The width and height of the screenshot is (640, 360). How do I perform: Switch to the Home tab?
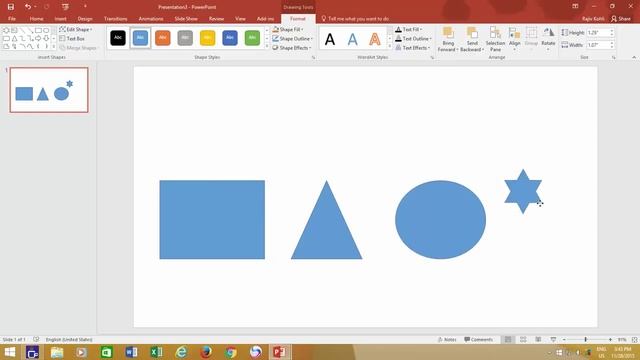36,18
